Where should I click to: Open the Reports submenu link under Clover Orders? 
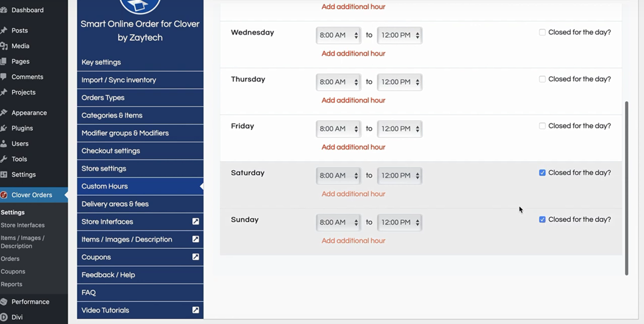(x=12, y=284)
